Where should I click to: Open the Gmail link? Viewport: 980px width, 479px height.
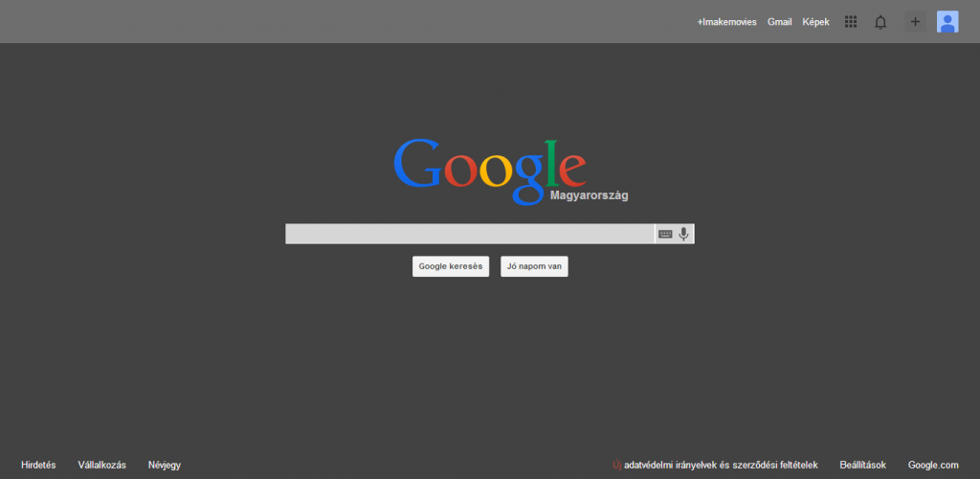tap(779, 22)
